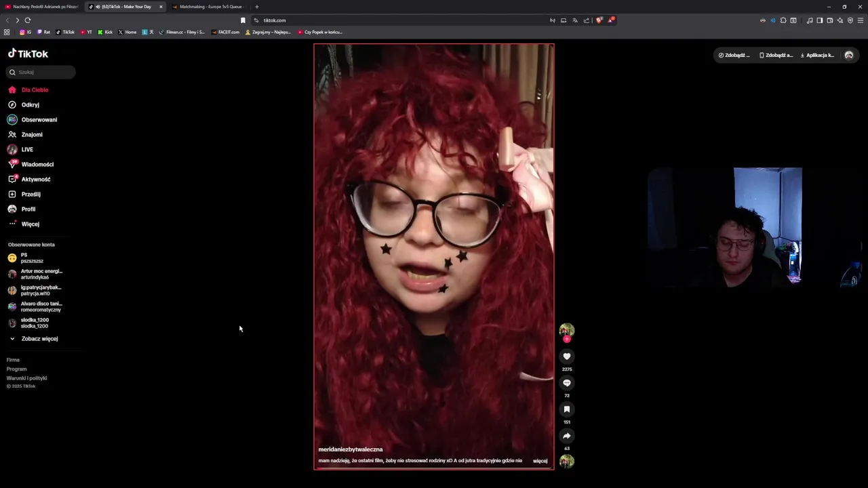This screenshot has width=868, height=488.
Task: Toggle the browser sidebar panel icon
Action: 820,20
